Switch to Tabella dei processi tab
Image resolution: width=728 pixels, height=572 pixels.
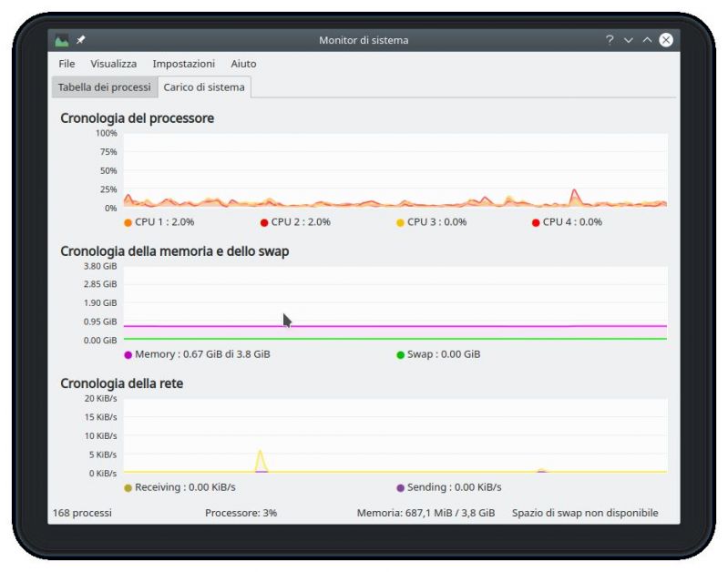[105, 87]
